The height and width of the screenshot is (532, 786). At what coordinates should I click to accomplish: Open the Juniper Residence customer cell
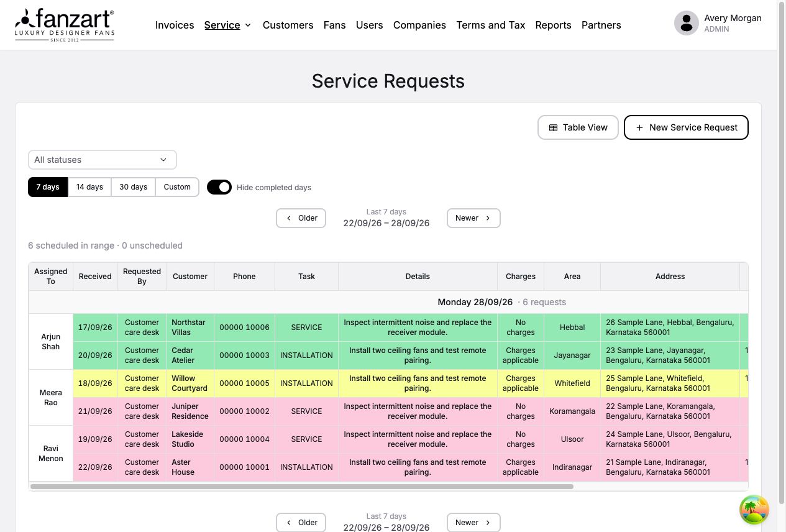[190, 411]
